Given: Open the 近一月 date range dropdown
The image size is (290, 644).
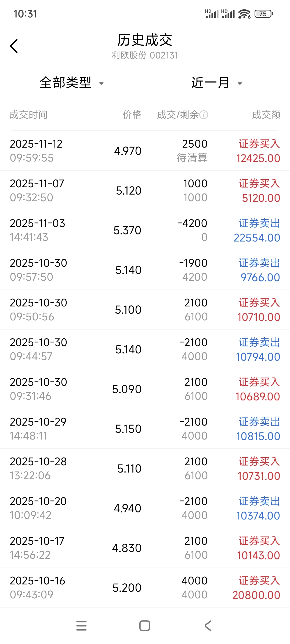Looking at the screenshot, I should coord(216,83).
